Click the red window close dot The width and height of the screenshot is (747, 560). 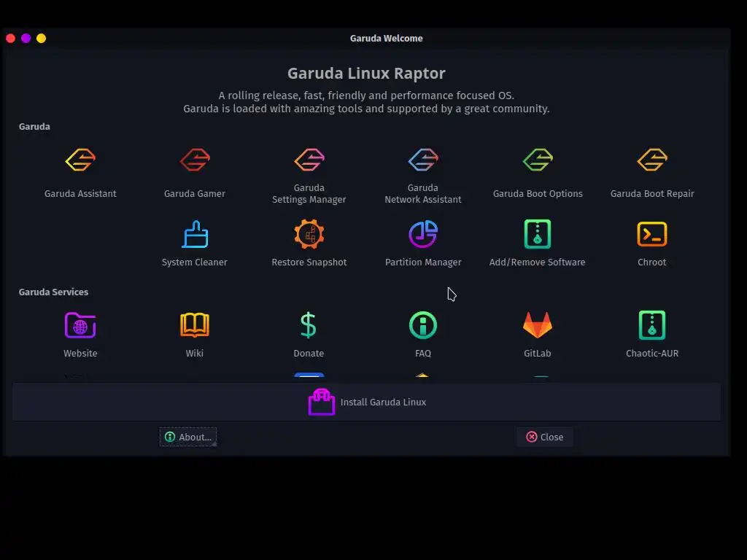(x=10, y=38)
